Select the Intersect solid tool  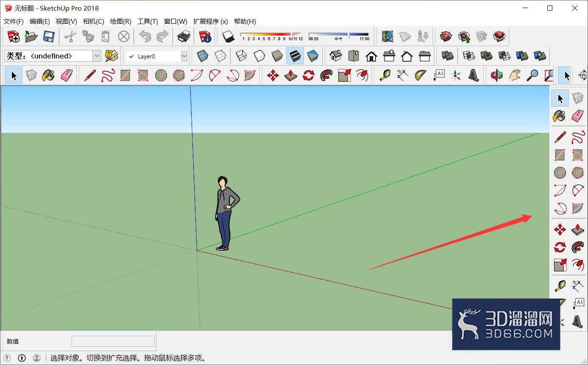coord(468,56)
